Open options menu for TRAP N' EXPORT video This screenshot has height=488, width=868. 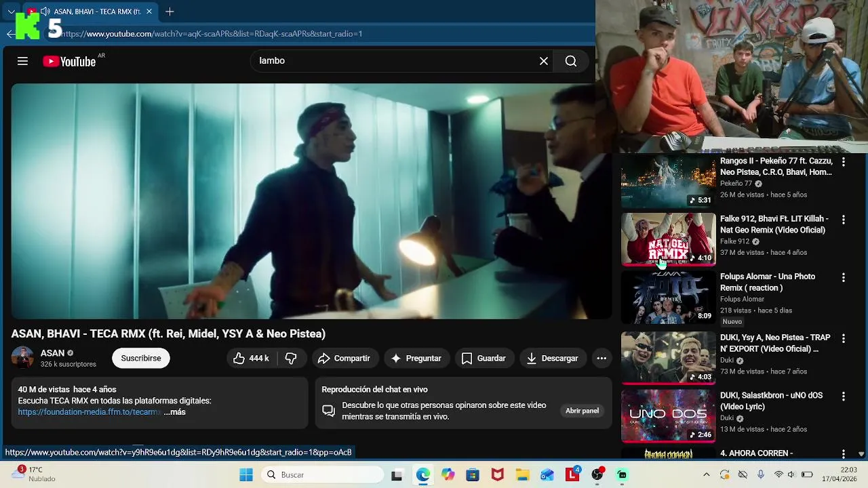coord(844,338)
